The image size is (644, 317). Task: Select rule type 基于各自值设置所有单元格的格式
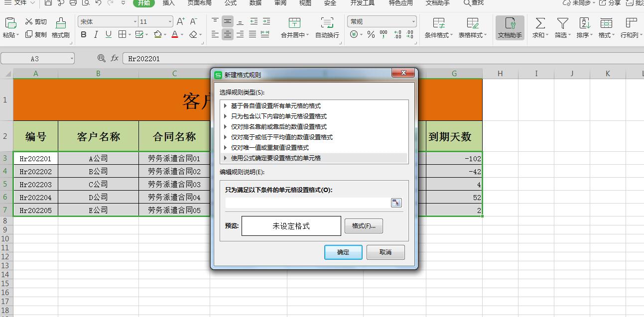[x=314, y=106]
